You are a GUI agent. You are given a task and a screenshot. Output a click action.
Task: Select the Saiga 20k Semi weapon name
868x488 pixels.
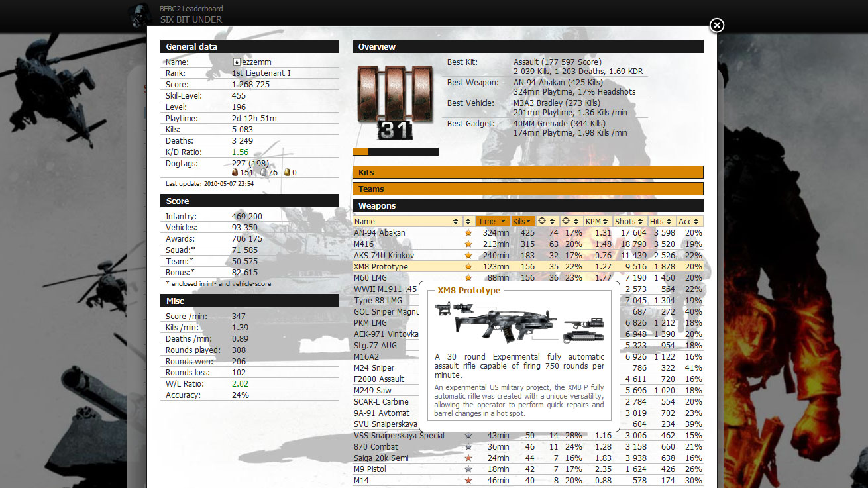(381, 458)
